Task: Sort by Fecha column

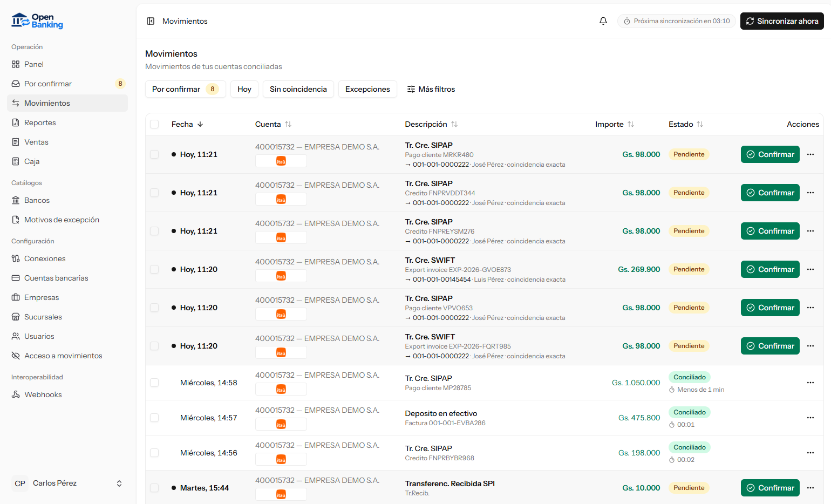Action: [x=187, y=124]
